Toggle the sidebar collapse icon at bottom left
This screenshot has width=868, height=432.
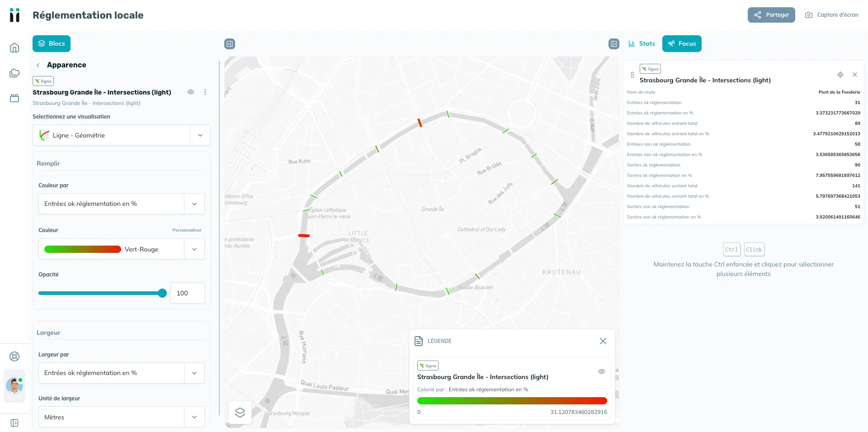click(14, 423)
